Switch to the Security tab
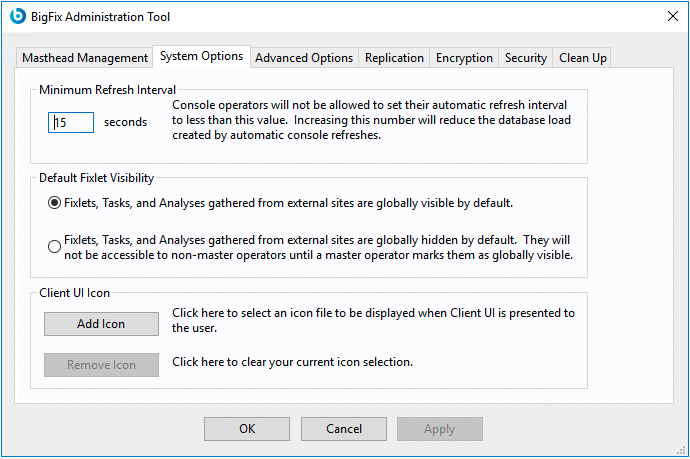 point(526,58)
